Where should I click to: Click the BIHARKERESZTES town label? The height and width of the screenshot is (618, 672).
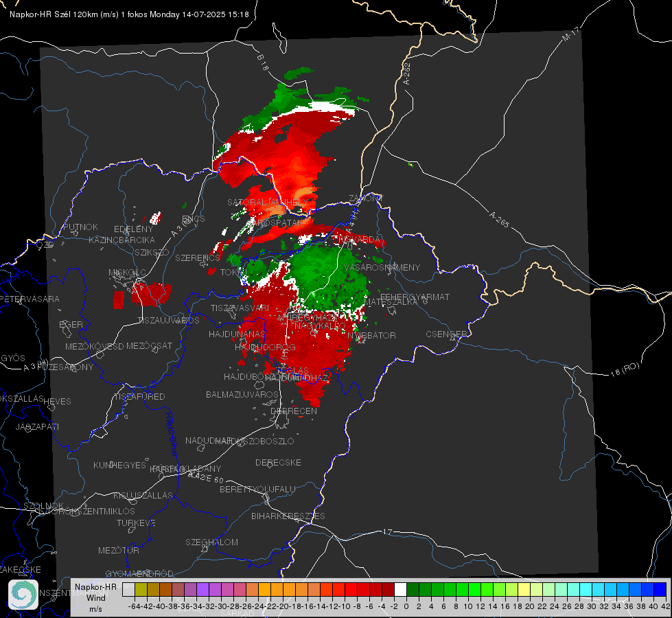[x=288, y=516]
